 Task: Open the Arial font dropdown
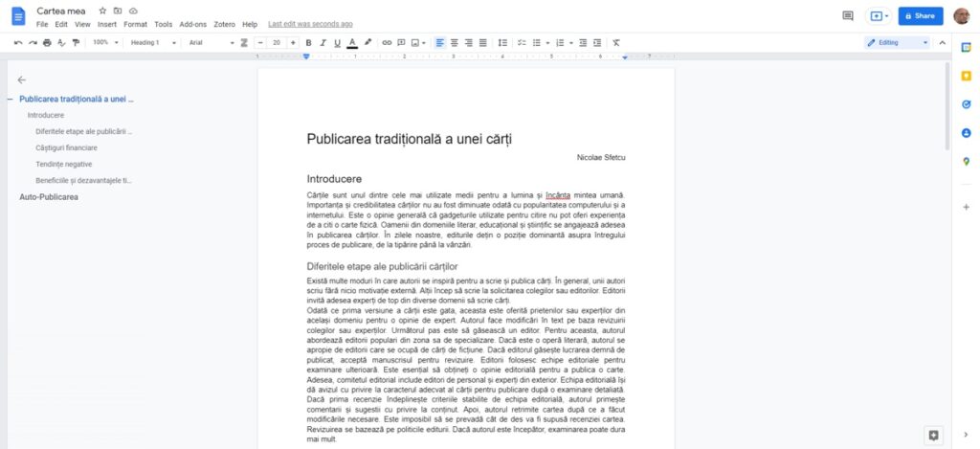(212, 42)
